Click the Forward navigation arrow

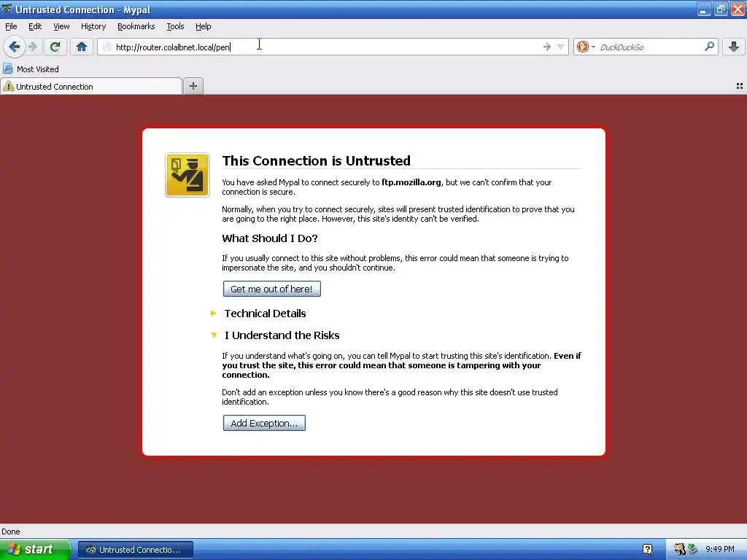point(33,47)
